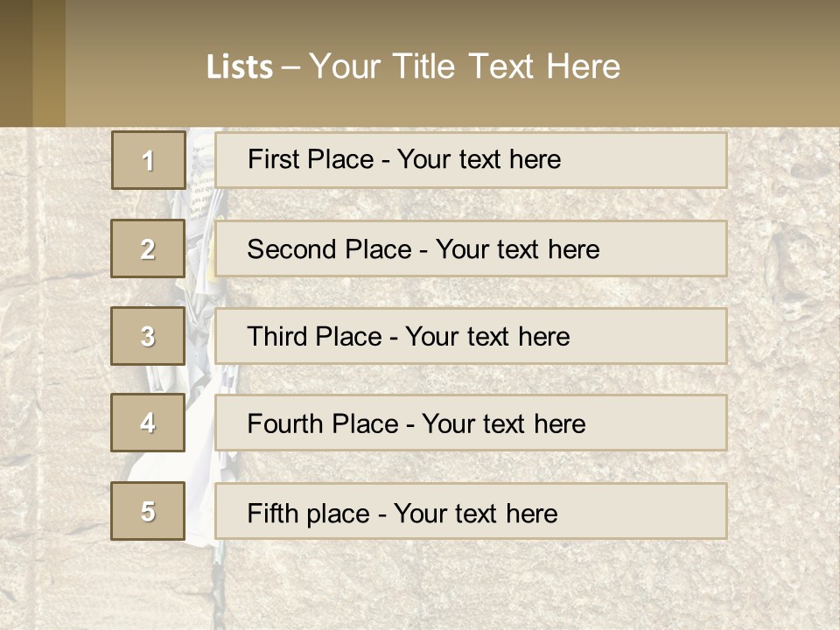The width and height of the screenshot is (840, 630).
Task: Click "Your text here" in the first row
Action: click(x=479, y=159)
